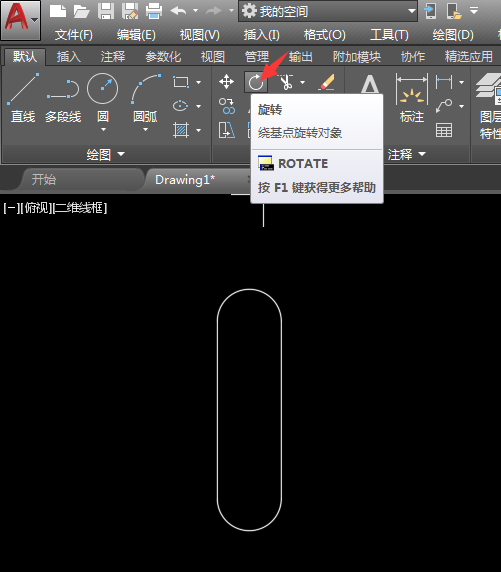Screen dimensions: 501x572
Task: Insert a table with the Table icon
Action: (x=444, y=130)
